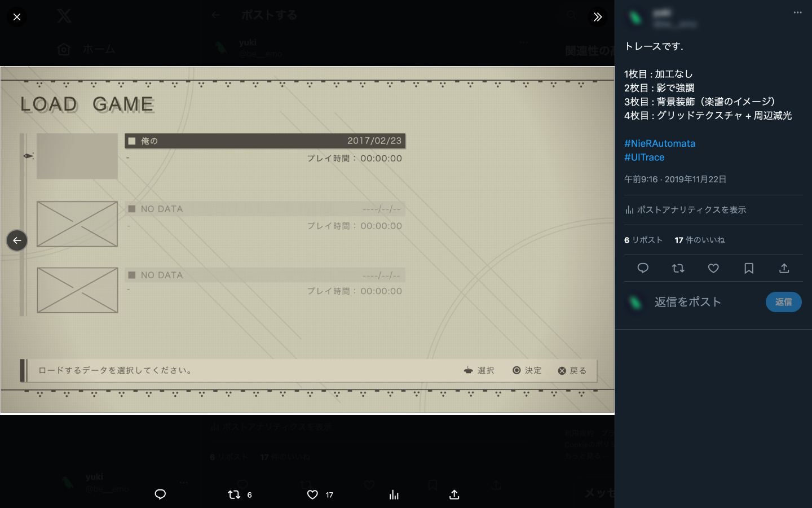Image resolution: width=812 pixels, height=508 pixels.
Task: Collapse the post sidebar with double-chevron icon
Action: (x=598, y=17)
